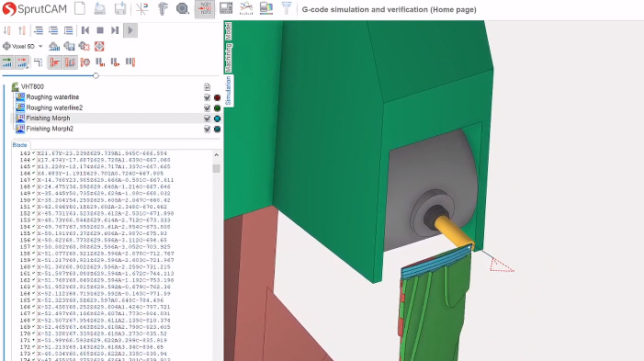This screenshot has height=361, width=644.
Task: Switch to the Machining vertical tab
Action: pyautogui.click(x=229, y=58)
